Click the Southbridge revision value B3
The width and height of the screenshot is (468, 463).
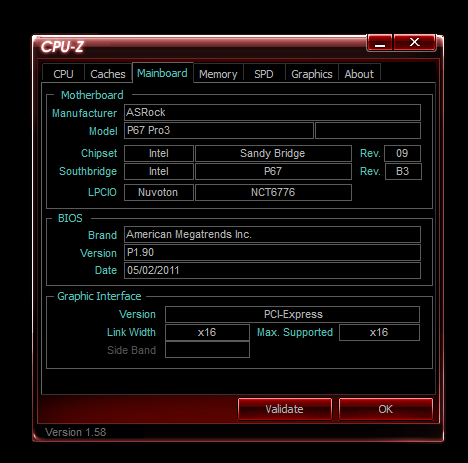(x=403, y=171)
